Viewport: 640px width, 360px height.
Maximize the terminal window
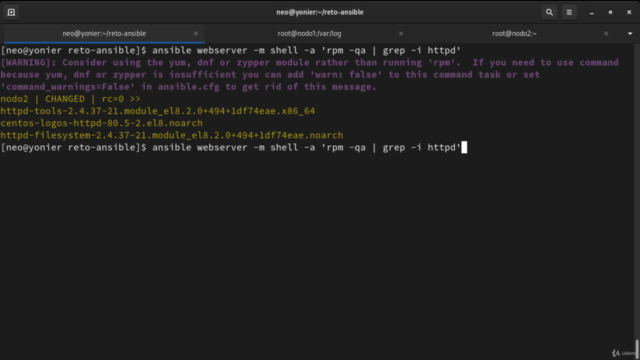[x=610, y=12]
